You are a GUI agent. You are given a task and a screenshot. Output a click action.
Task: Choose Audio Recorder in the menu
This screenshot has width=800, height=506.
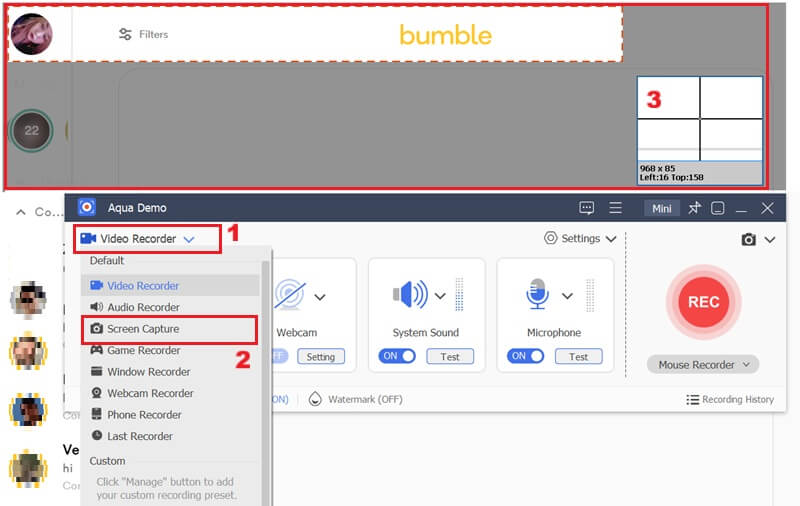click(x=143, y=307)
